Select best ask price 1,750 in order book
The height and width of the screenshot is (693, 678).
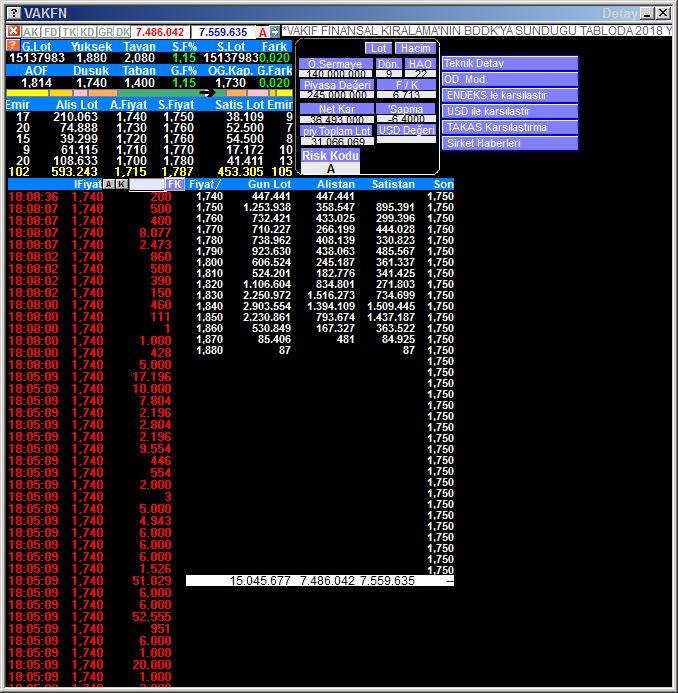(179, 117)
